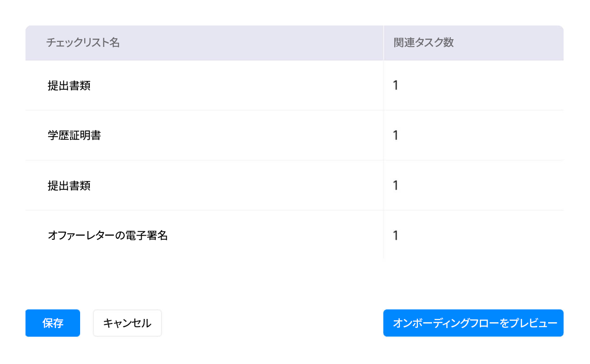
Task: Click the task count for 提出書類 row one
Action: pos(395,86)
